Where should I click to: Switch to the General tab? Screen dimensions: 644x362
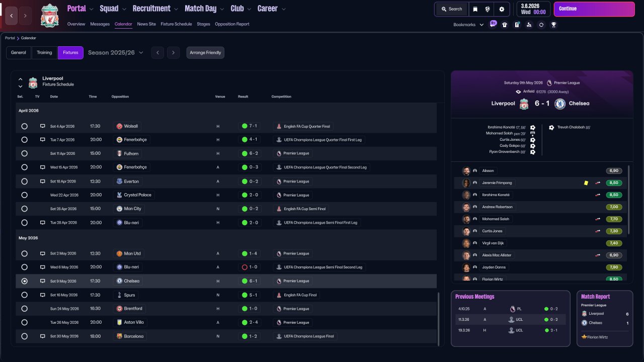tap(19, 53)
